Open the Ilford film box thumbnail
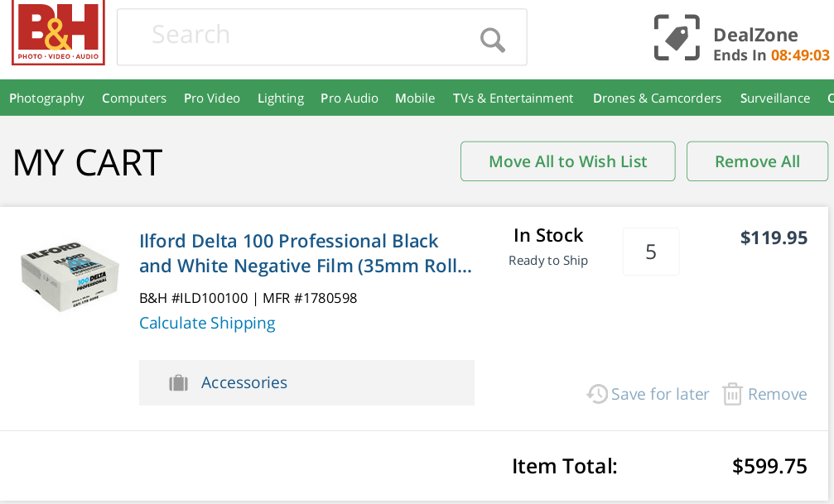The width and height of the screenshot is (834, 504). (x=70, y=276)
